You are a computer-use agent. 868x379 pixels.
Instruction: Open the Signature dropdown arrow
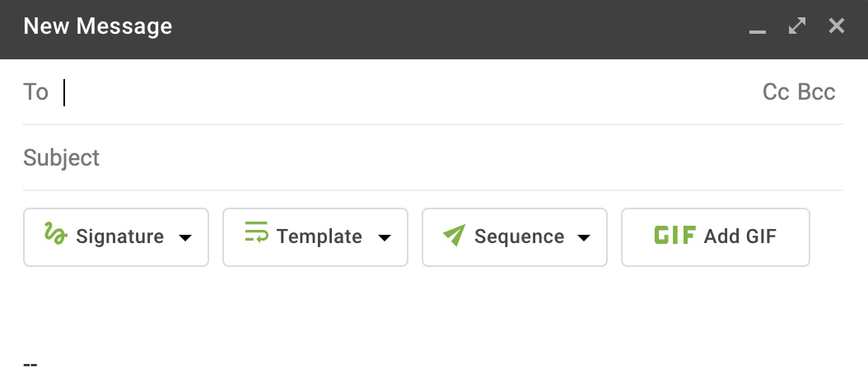coord(185,238)
